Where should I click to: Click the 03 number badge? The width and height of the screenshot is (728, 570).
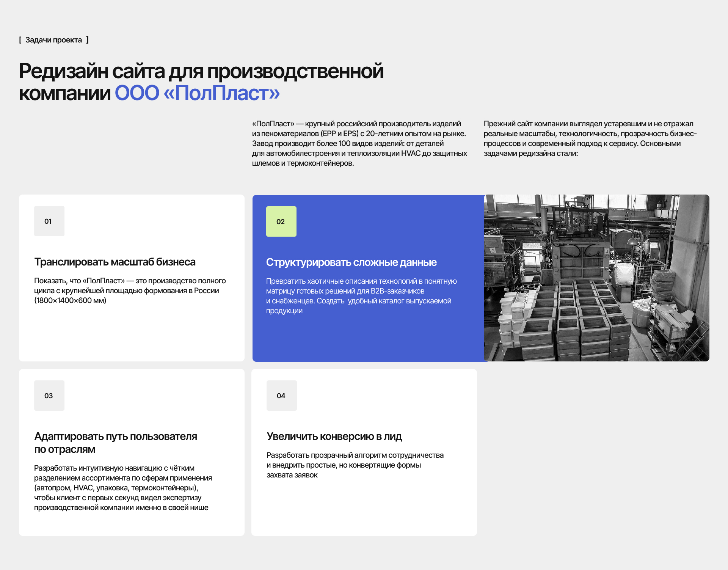(49, 396)
